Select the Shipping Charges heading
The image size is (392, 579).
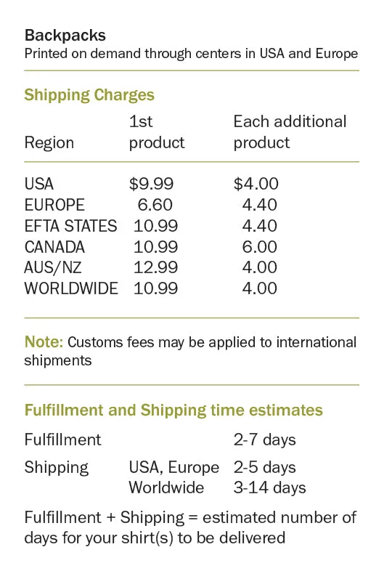coord(89,95)
